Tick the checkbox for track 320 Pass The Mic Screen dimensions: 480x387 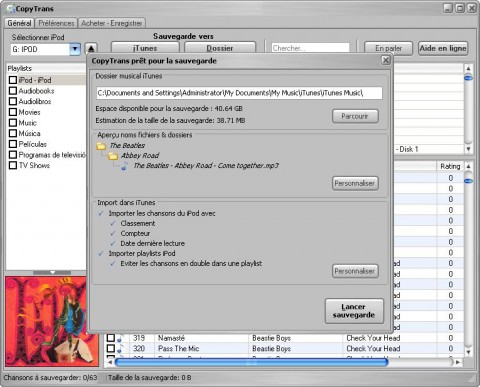point(110,349)
